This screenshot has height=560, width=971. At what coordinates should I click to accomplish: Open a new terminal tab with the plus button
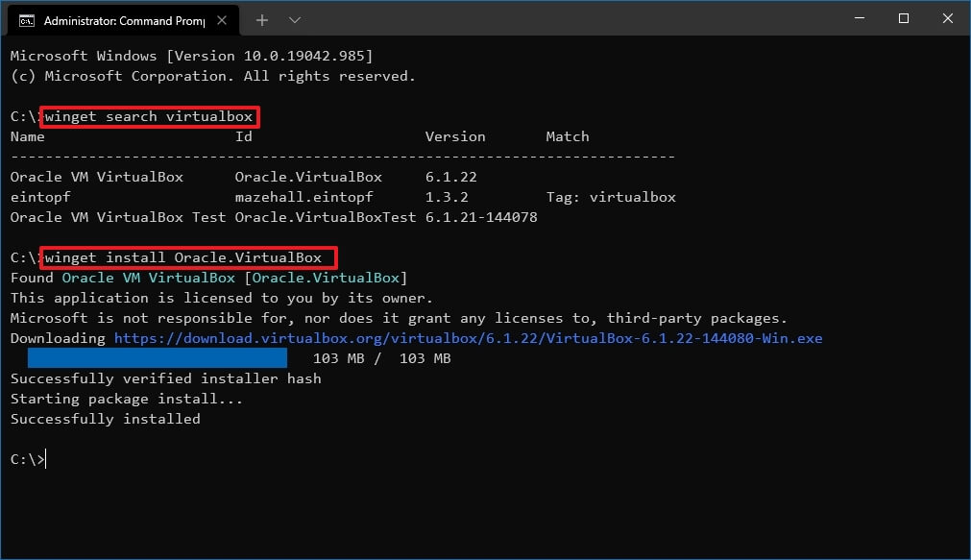(260, 19)
